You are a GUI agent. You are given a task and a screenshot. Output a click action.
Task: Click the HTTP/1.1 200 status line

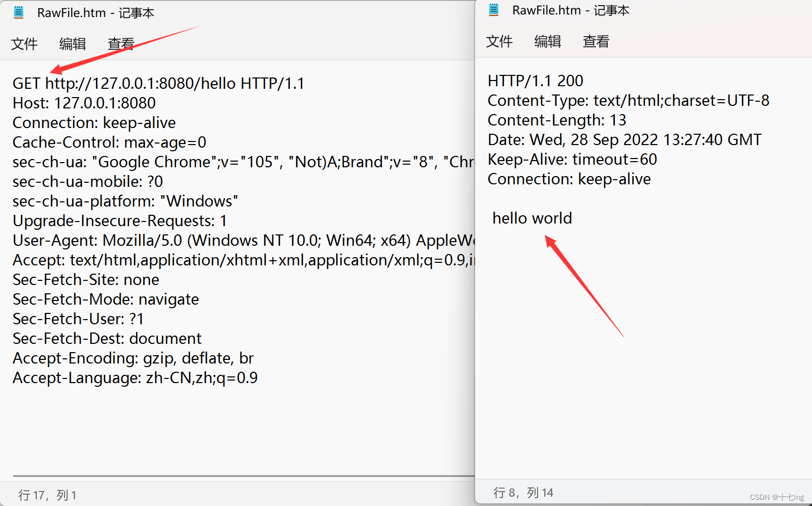coord(535,81)
